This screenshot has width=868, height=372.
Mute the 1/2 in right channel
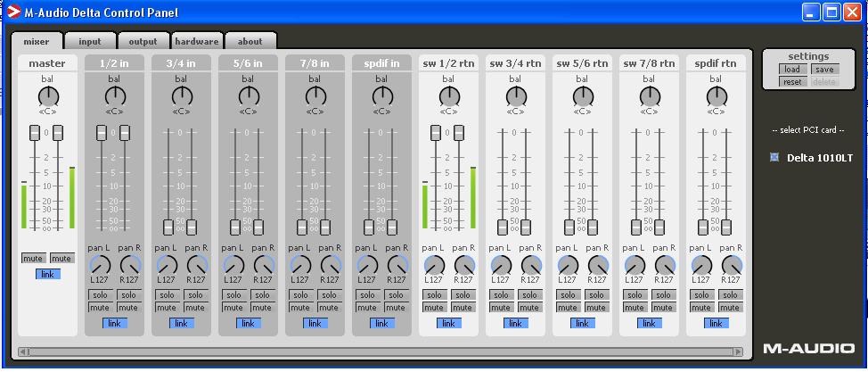coord(128,308)
